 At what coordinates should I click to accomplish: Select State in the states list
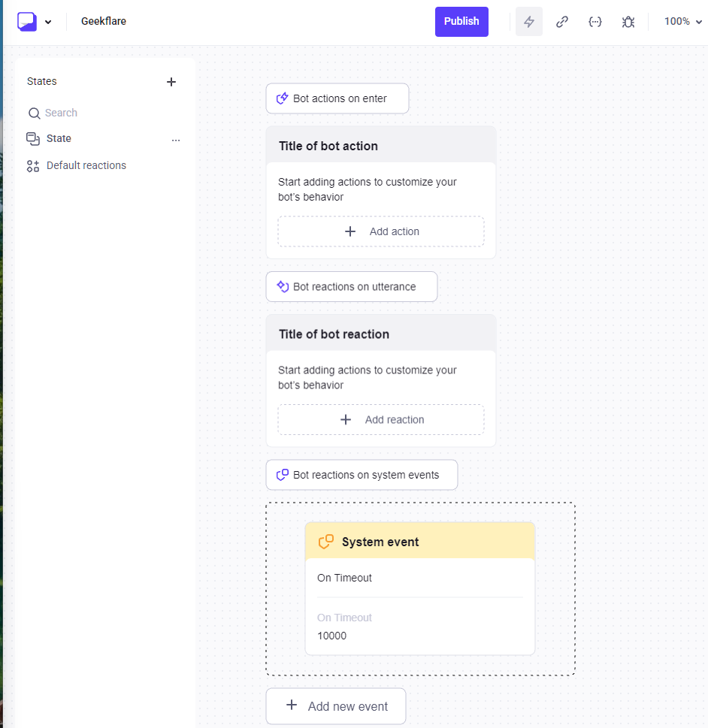click(x=59, y=139)
